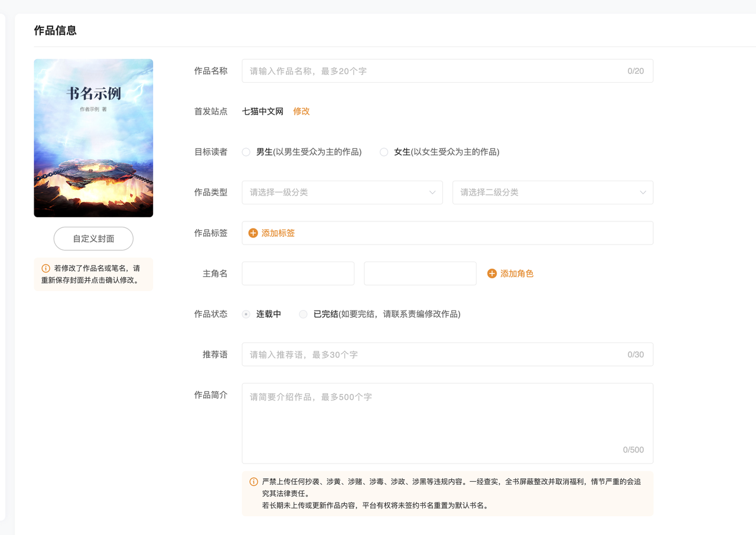Click the book cover thumbnail 书名示例
756x535 pixels.
[93, 138]
